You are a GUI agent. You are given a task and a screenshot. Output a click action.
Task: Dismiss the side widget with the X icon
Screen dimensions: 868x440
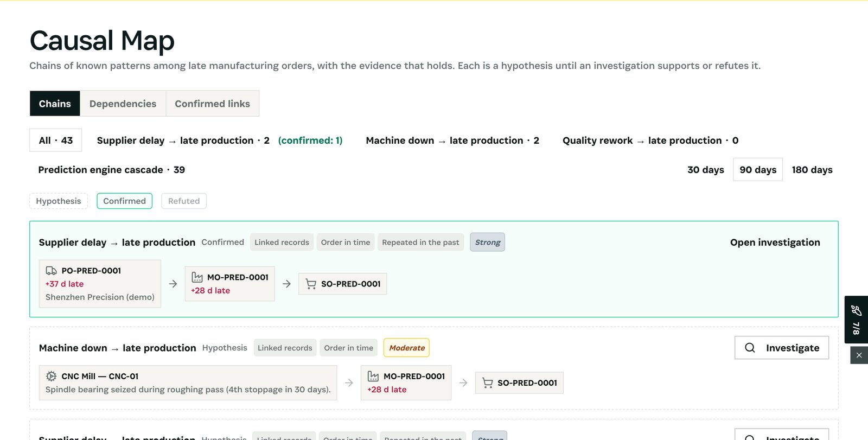point(859,355)
